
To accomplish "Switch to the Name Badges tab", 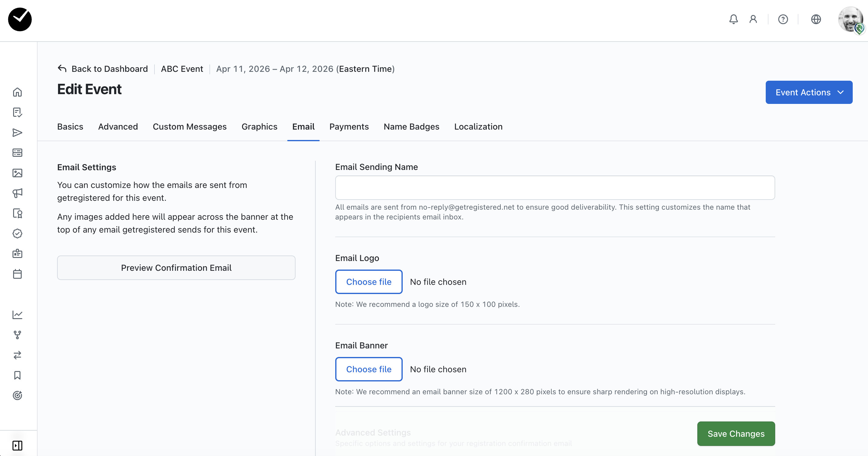I will [x=411, y=127].
